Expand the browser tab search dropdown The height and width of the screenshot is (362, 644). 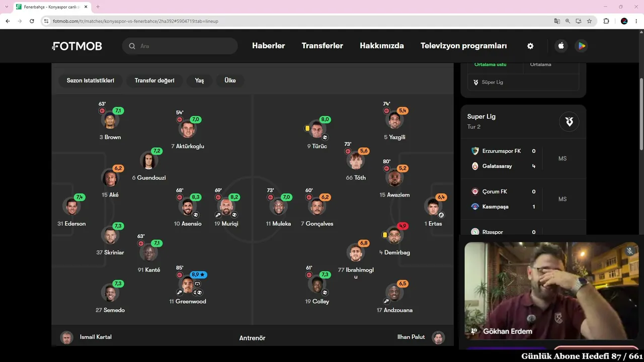(x=6, y=7)
